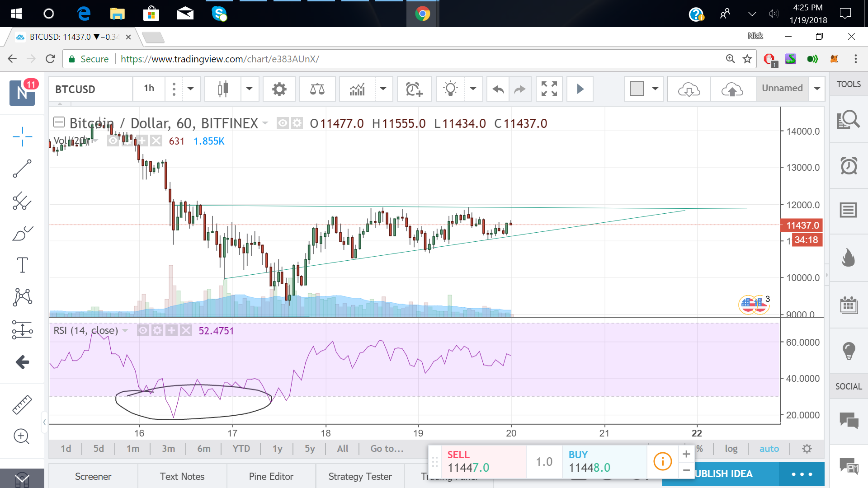The width and height of the screenshot is (868, 488).
Task: Activate the zoom-in magnifier tool
Action: click(21, 436)
